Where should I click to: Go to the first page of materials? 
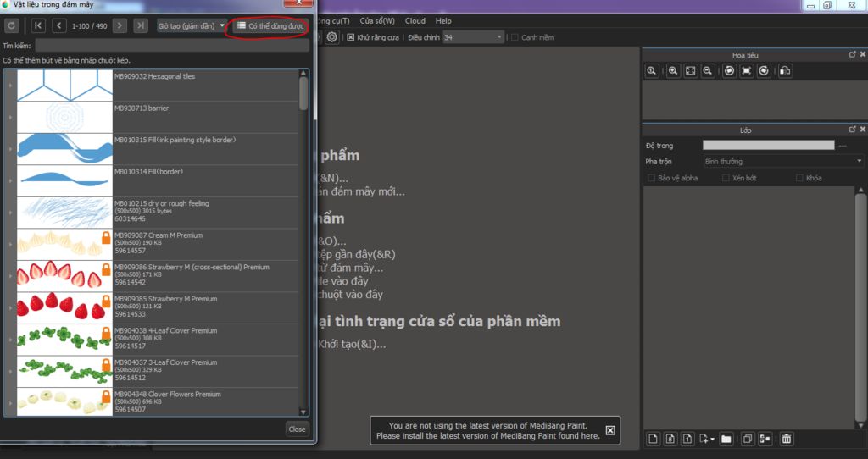click(38, 25)
